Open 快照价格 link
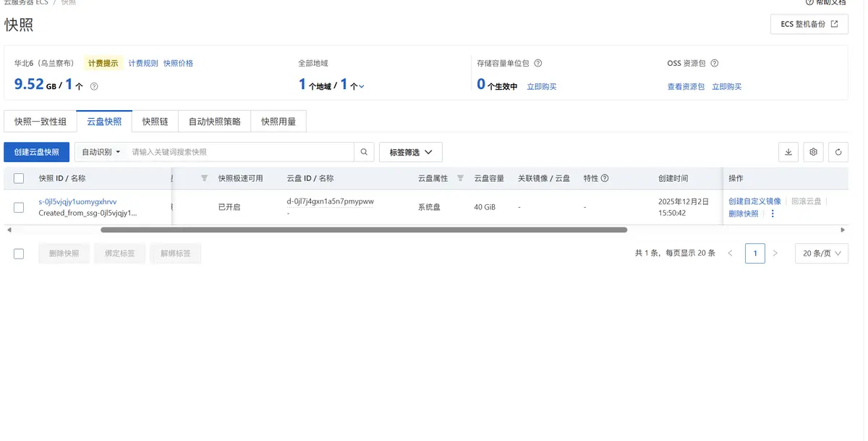 (178, 64)
